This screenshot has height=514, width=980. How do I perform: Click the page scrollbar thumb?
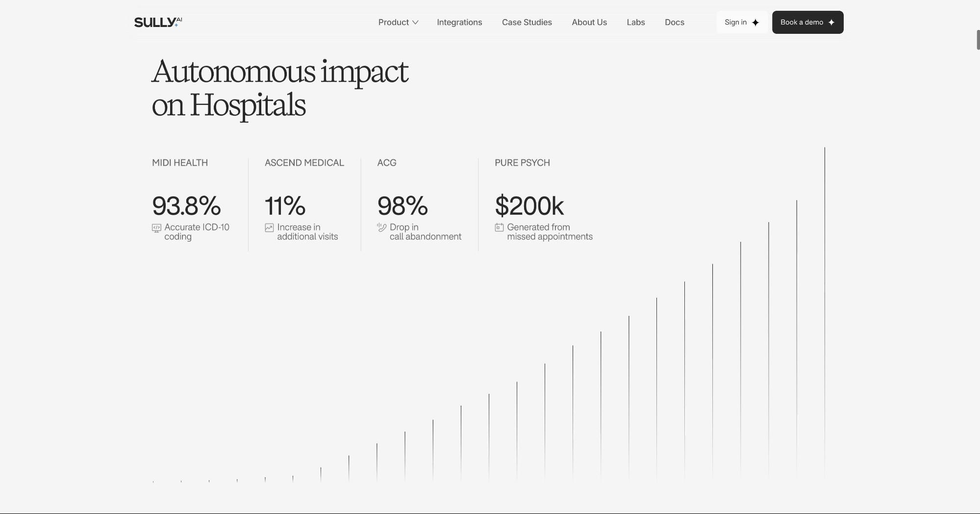[x=978, y=39]
